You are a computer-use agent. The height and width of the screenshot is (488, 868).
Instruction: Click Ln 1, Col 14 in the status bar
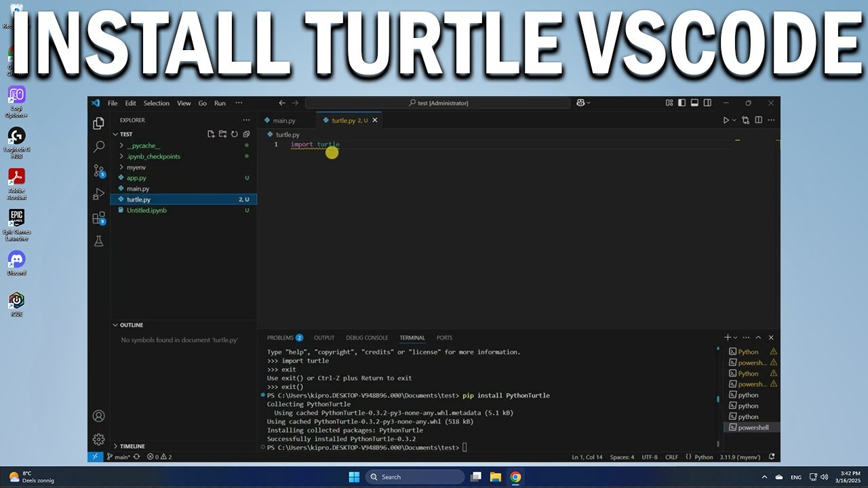[x=587, y=457]
